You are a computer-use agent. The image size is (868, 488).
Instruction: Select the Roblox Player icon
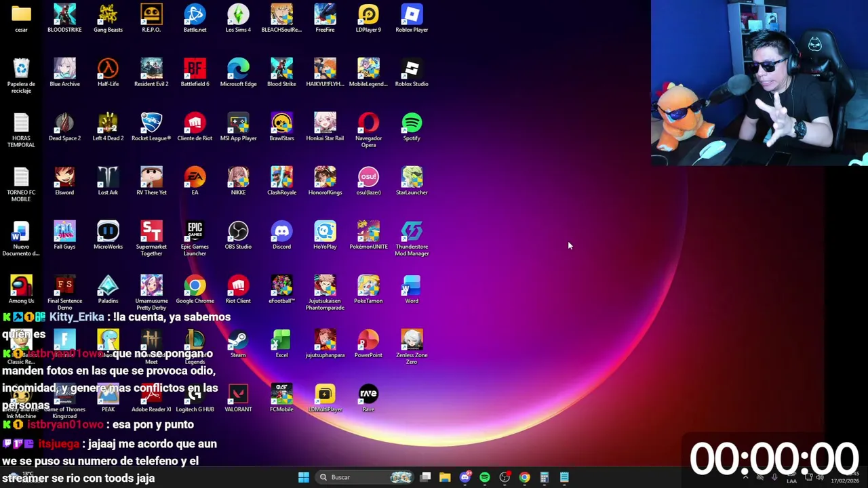(412, 18)
